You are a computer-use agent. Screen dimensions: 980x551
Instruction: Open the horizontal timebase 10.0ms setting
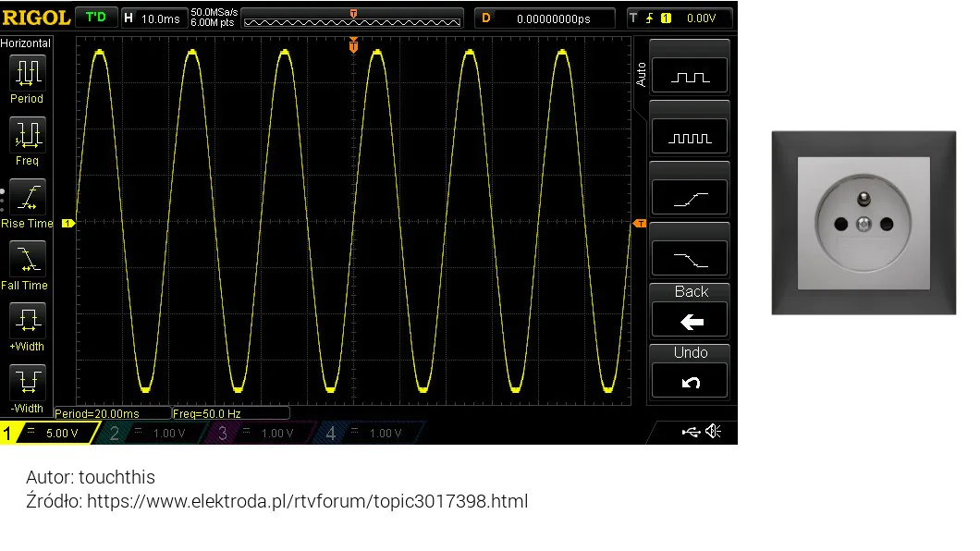coord(153,18)
